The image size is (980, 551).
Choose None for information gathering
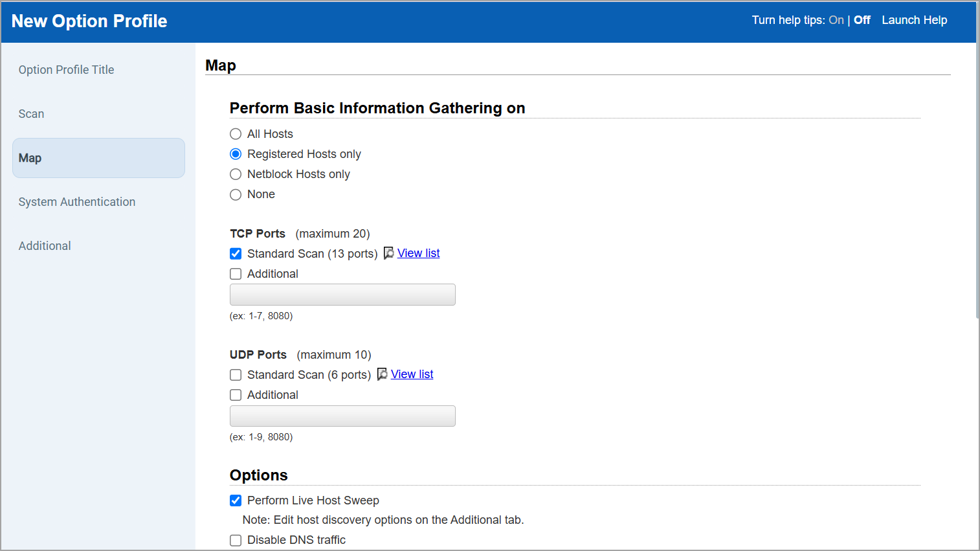click(236, 194)
